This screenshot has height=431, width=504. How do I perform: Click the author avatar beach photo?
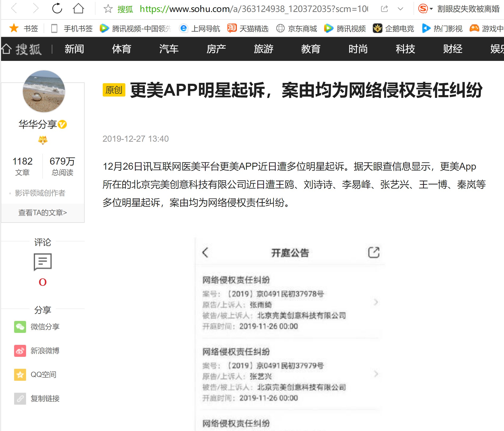tap(44, 91)
